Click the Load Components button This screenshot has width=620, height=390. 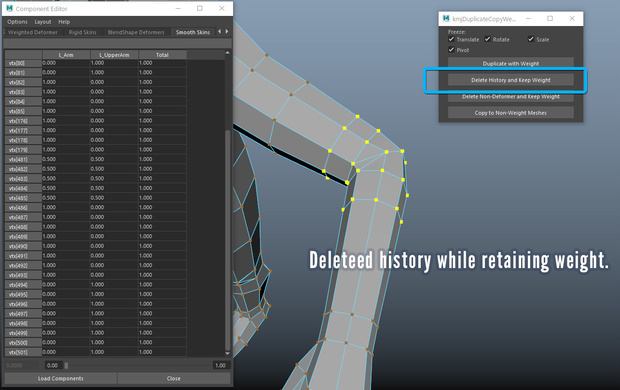pyautogui.click(x=60, y=379)
